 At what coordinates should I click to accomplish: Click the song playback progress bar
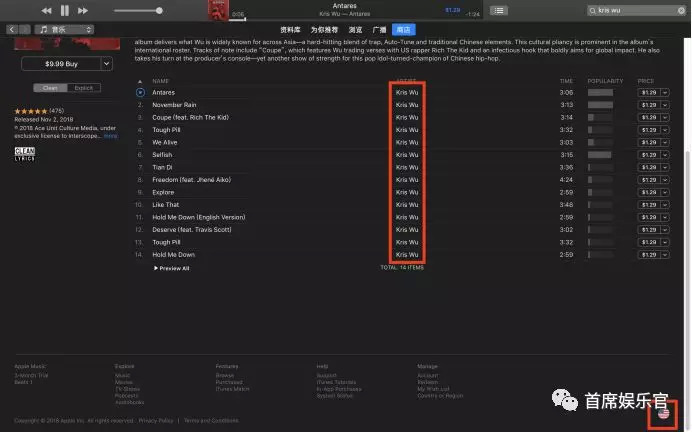click(x=355, y=19)
